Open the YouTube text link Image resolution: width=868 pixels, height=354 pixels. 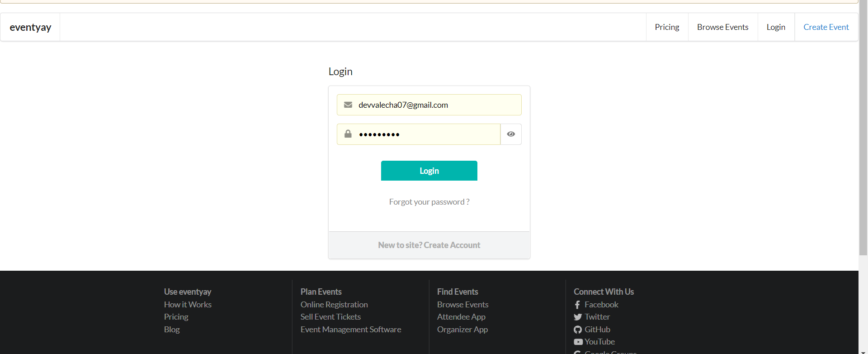[599, 342]
